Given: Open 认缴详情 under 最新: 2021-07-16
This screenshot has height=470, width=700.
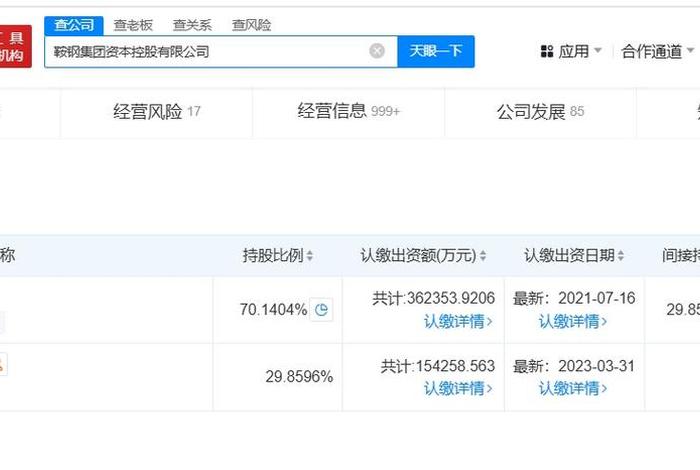Looking at the screenshot, I should click(x=573, y=321).
